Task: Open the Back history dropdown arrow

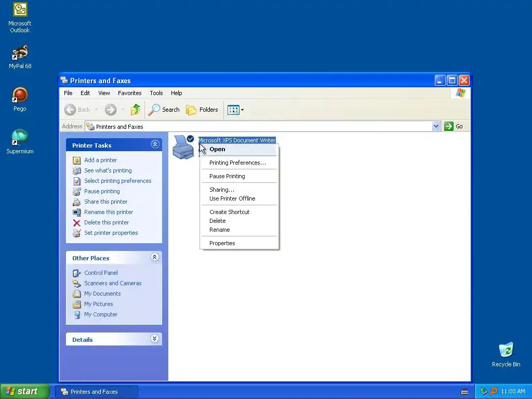Action: point(96,110)
